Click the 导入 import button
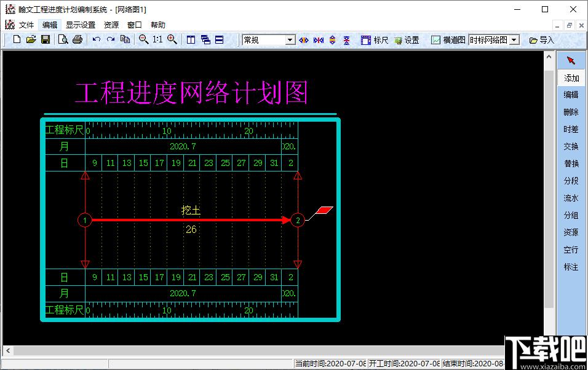The height and width of the screenshot is (370, 588). click(541, 40)
